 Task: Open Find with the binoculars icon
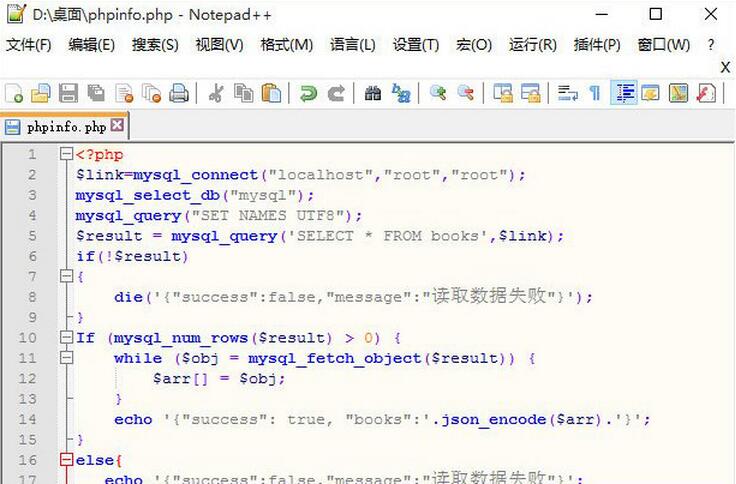373,93
